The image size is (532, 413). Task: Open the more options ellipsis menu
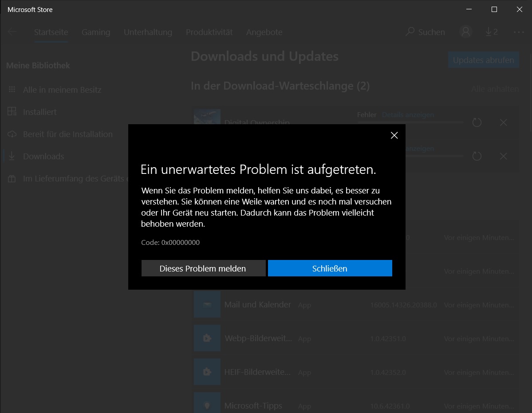click(518, 32)
